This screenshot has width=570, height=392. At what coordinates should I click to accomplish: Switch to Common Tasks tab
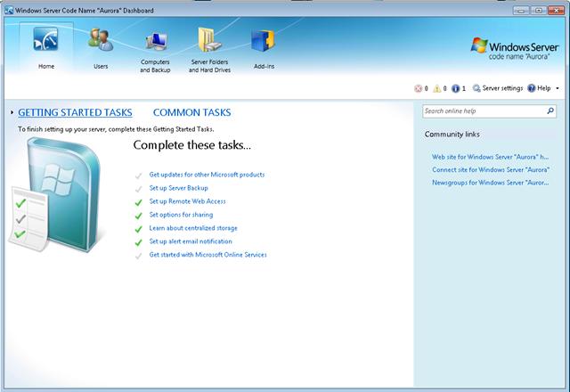(x=192, y=112)
